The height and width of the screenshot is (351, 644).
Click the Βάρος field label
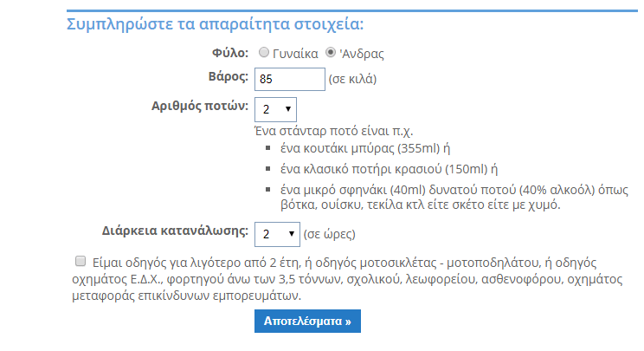pos(229,77)
